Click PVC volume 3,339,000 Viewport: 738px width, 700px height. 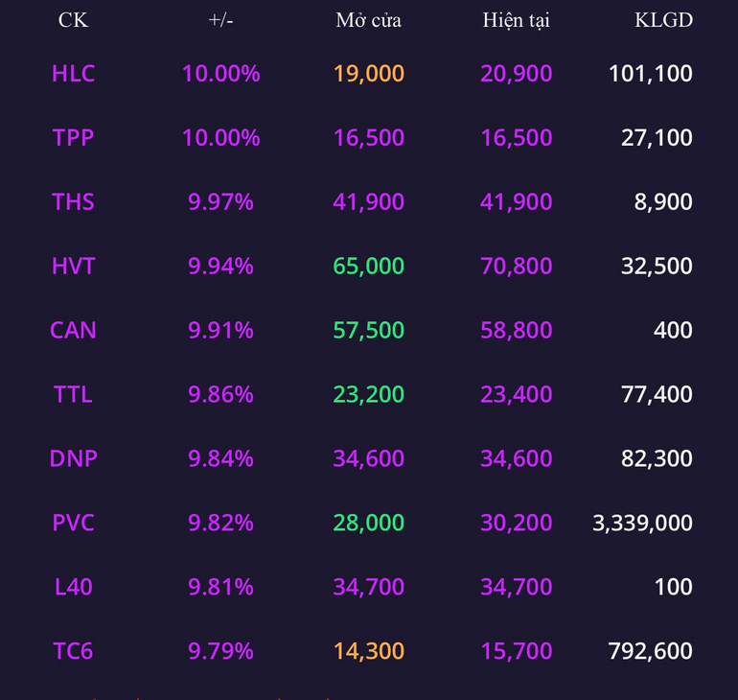click(x=642, y=523)
